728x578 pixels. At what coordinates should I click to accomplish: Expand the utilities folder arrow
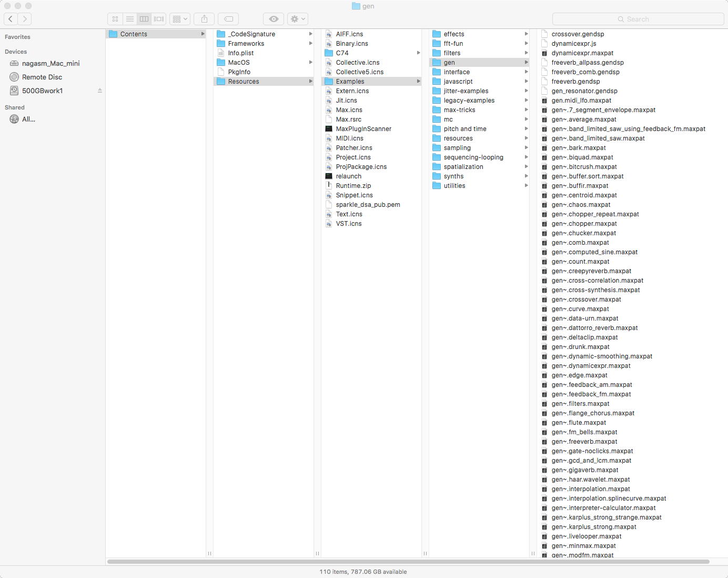click(x=527, y=185)
